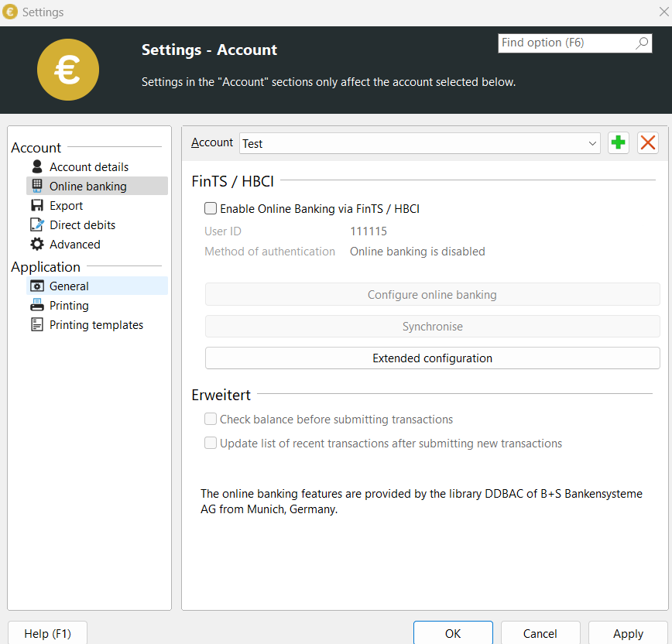Apply the settings changes
Viewport: 672px width, 644px height.
[628, 633]
